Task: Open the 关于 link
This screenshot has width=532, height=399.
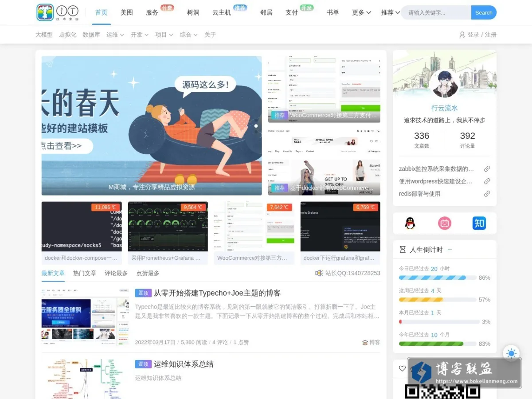Action: (x=210, y=35)
